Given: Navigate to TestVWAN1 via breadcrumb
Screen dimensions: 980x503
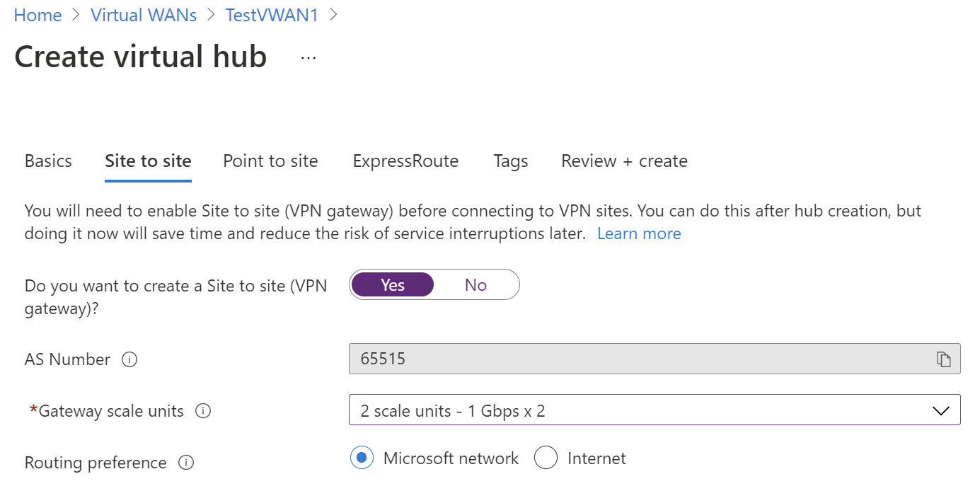Looking at the screenshot, I should (x=272, y=15).
